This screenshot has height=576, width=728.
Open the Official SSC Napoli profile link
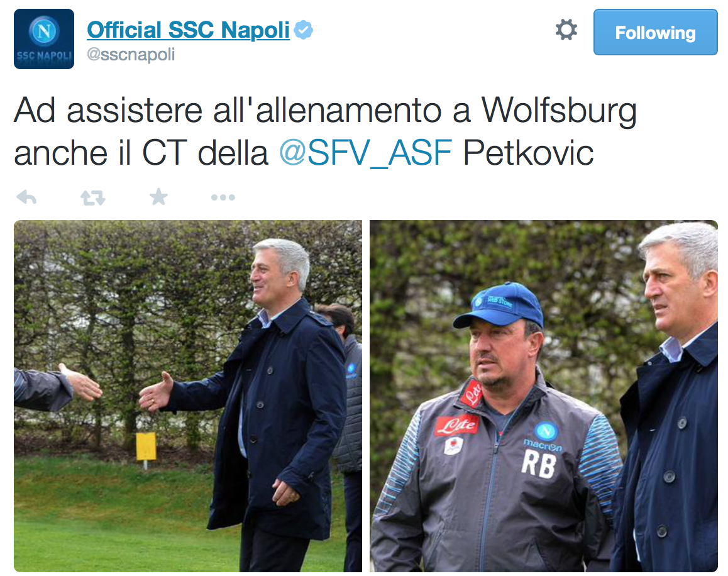point(188,30)
